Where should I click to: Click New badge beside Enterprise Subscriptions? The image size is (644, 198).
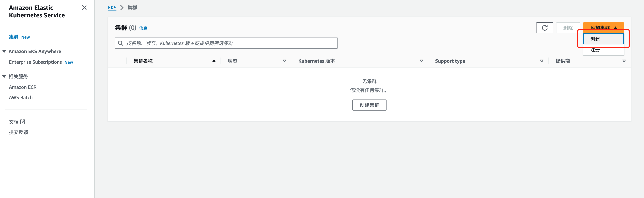(x=69, y=62)
